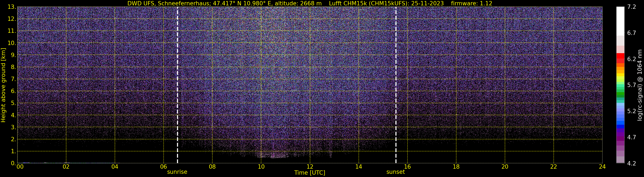Click the white top segment of the colorbar
This screenshot has width=644, height=177.
[620, 21]
